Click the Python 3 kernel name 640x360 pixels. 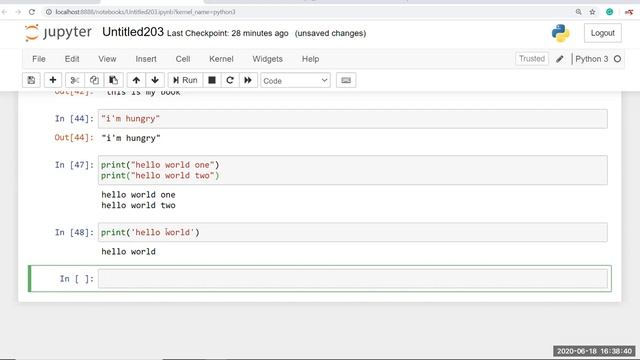click(591, 59)
